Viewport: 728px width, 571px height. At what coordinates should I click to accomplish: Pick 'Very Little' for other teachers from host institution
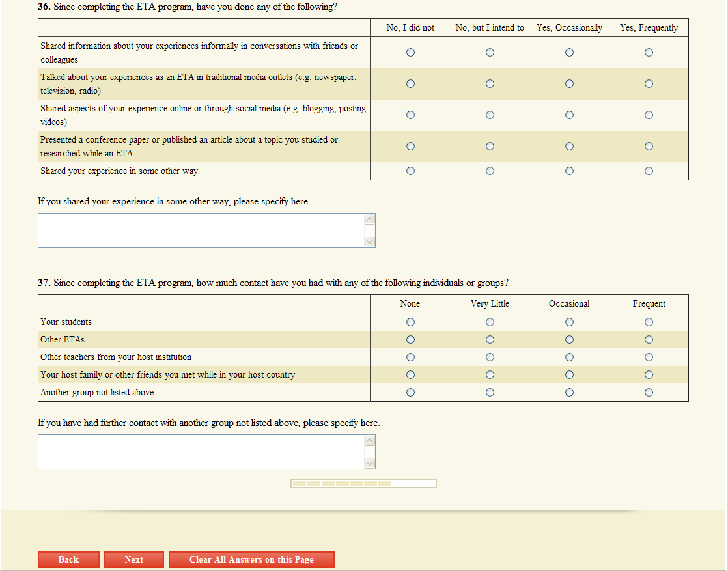pyautogui.click(x=490, y=357)
